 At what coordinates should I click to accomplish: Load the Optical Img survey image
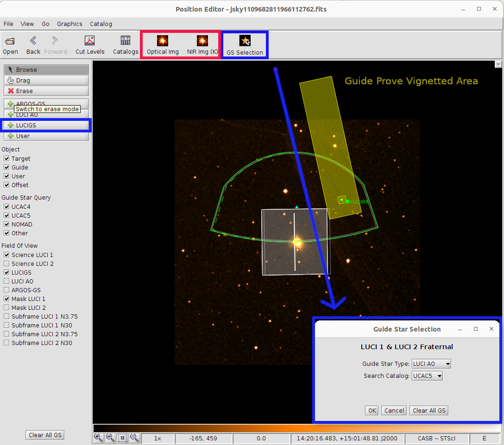tap(163, 42)
